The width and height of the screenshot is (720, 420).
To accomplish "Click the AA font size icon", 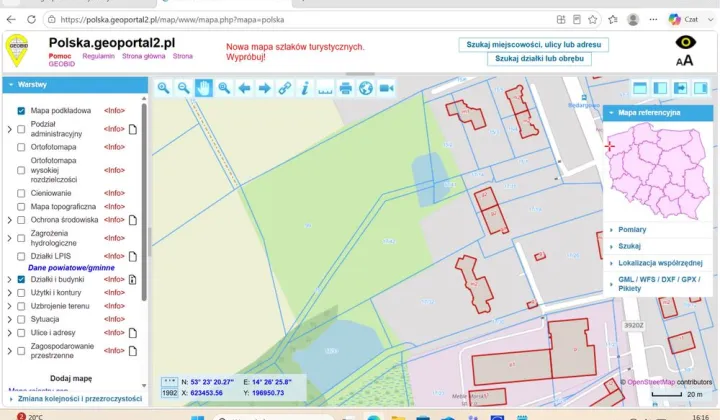I will (x=684, y=61).
